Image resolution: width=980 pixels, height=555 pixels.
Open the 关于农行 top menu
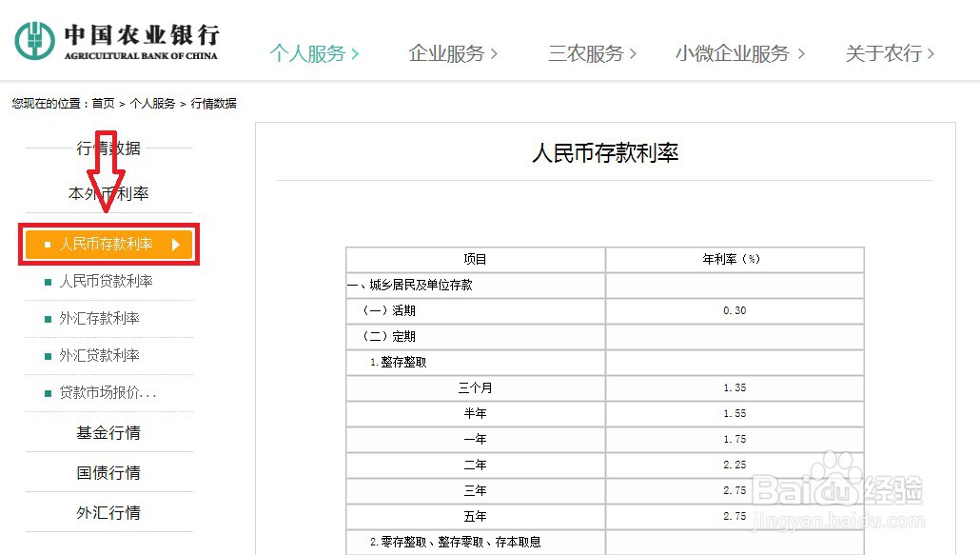coord(890,53)
